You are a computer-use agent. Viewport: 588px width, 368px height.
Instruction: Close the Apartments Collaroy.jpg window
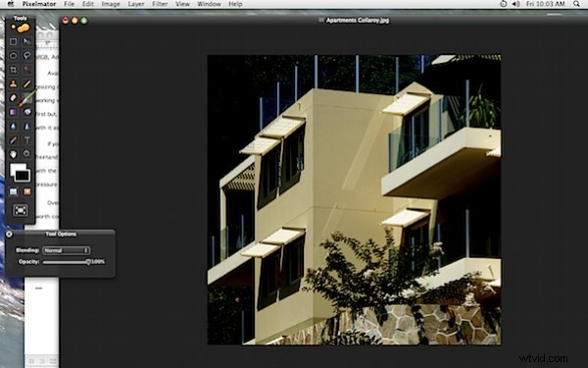(66, 21)
